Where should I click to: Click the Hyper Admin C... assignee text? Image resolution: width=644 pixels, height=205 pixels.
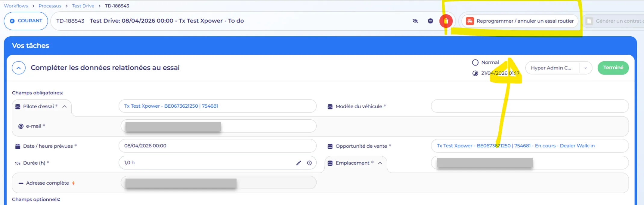[x=551, y=68]
